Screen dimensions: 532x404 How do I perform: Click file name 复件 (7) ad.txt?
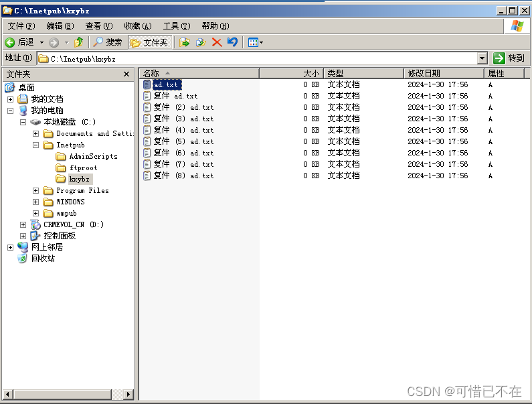click(x=183, y=164)
